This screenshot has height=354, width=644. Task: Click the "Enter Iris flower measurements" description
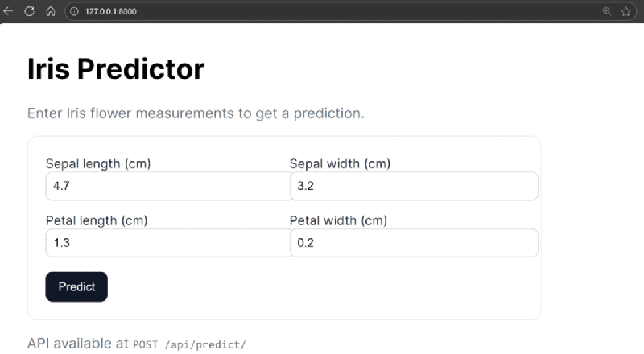pos(196,113)
